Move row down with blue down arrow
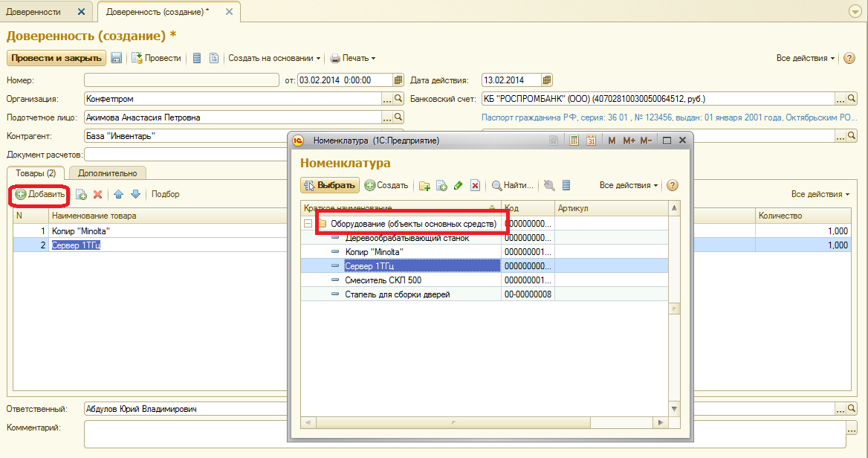The width and height of the screenshot is (868, 458). 135,194
